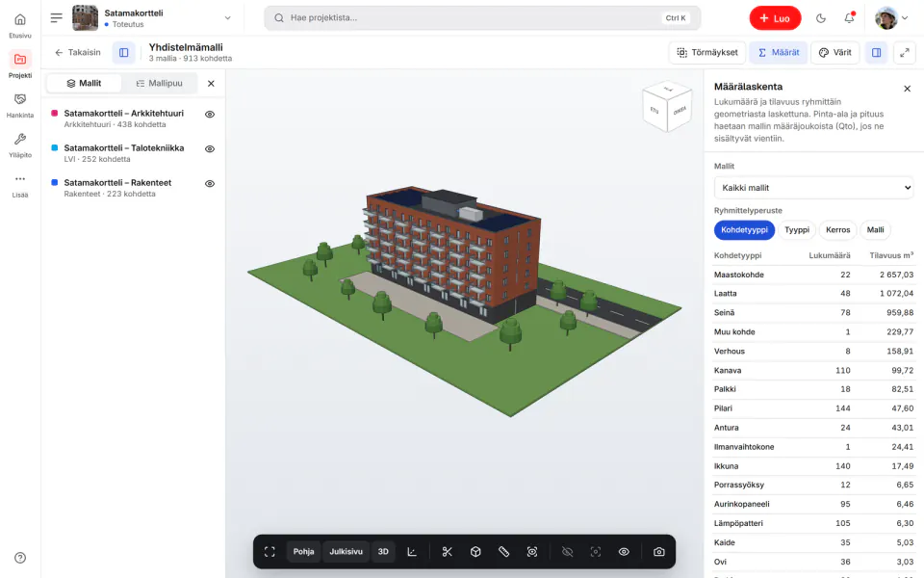Open the user avatar menu
Viewport: 924px width, 578px height.
[891, 18]
